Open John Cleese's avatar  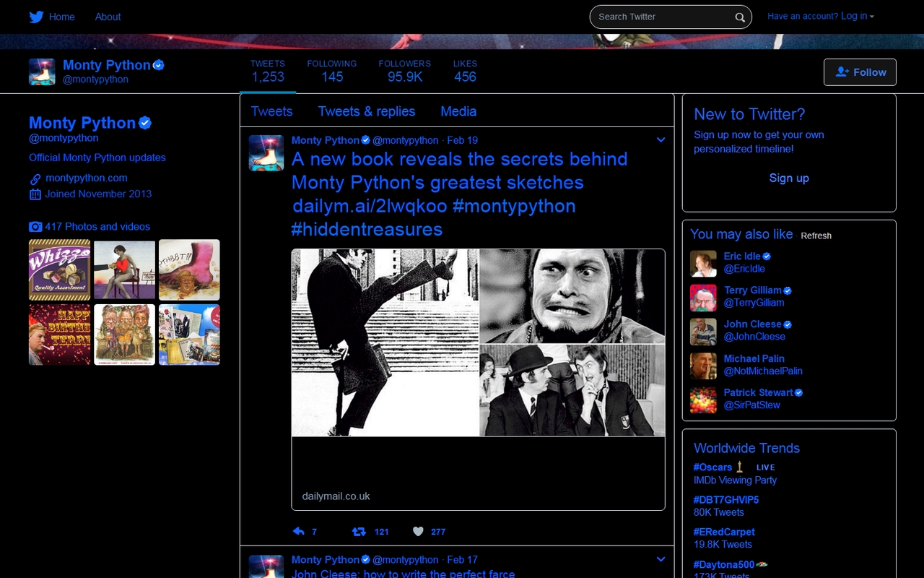[703, 332]
